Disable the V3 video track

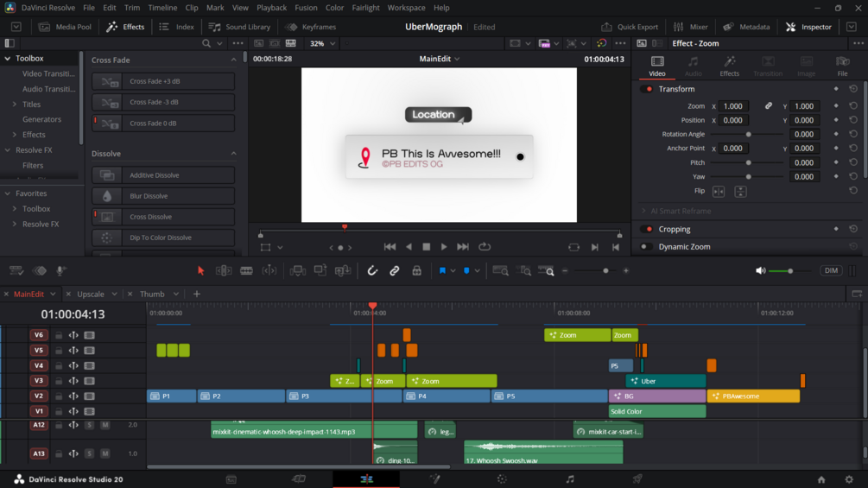point(89,381)
